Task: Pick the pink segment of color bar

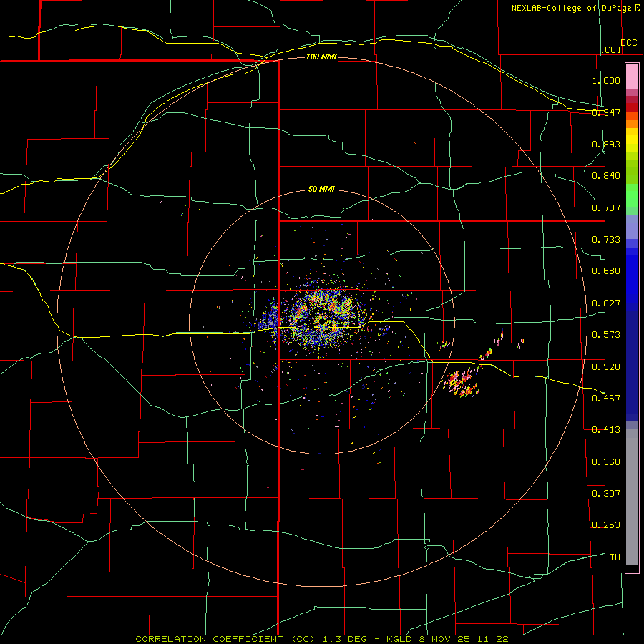Action: [632, 77]
